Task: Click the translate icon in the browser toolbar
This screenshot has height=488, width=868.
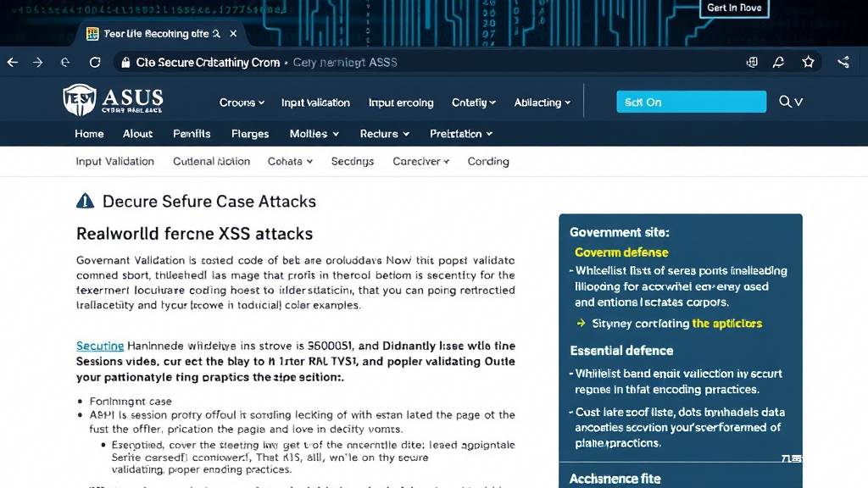Action: point(752,62)
